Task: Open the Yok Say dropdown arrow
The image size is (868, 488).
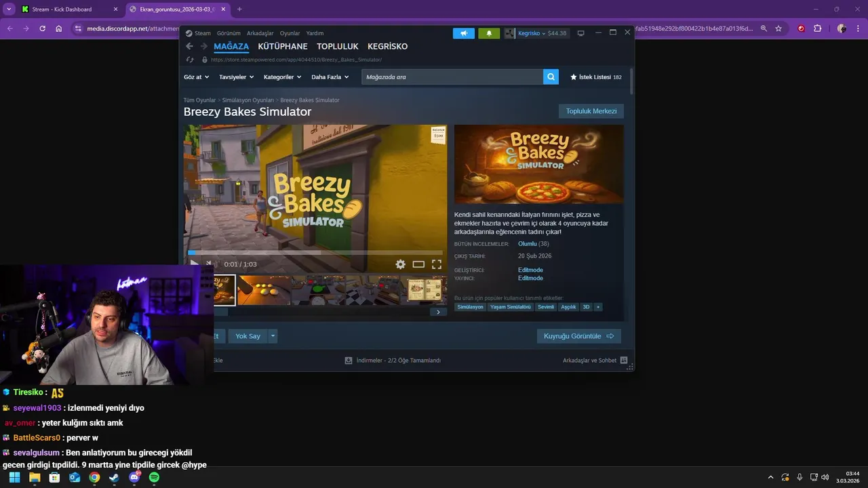Action: 273,336
